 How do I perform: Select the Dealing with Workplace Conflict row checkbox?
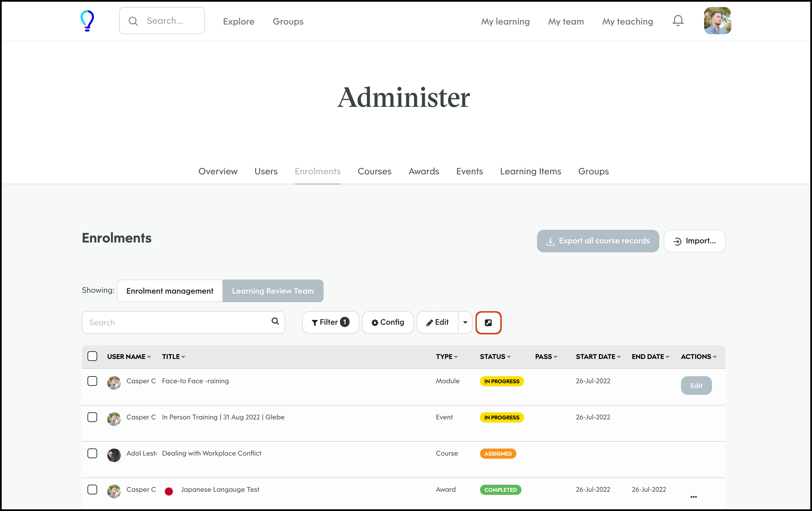(92, 453)
